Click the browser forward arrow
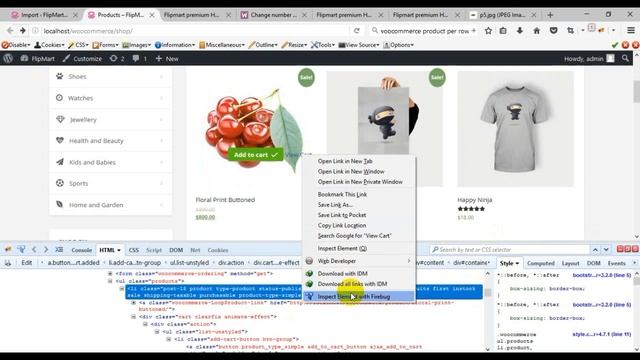Viewport: 640px width, 360px height. pos(23,31)
